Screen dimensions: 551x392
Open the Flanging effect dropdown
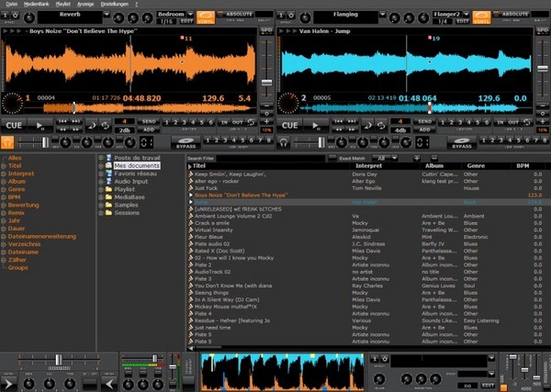click(x=382, y=15)
